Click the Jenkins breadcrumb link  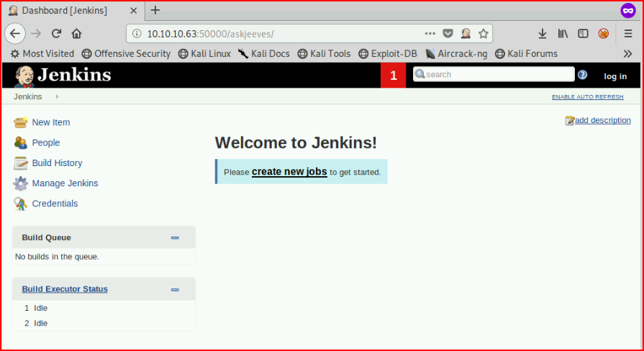pos(28,96)
